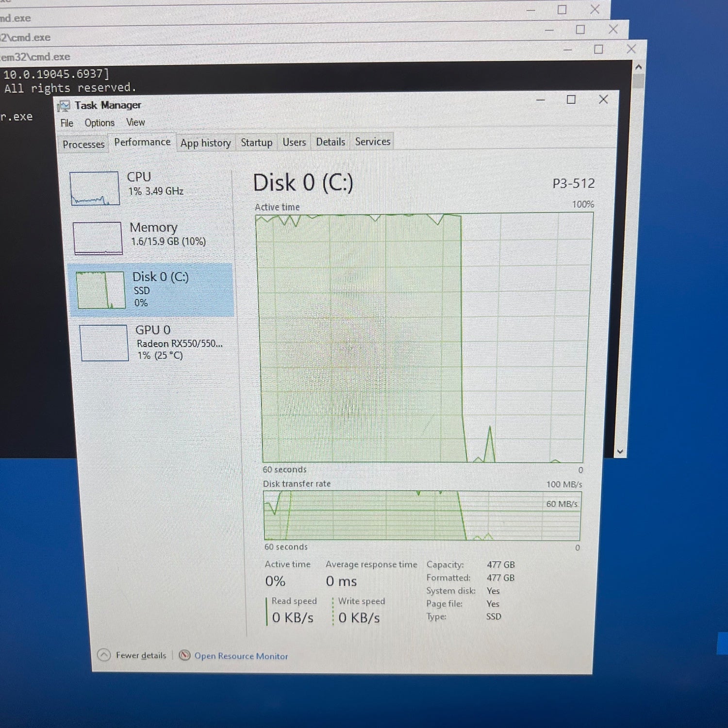
Task: Go to the Startup tab
Action: (256, 143)
